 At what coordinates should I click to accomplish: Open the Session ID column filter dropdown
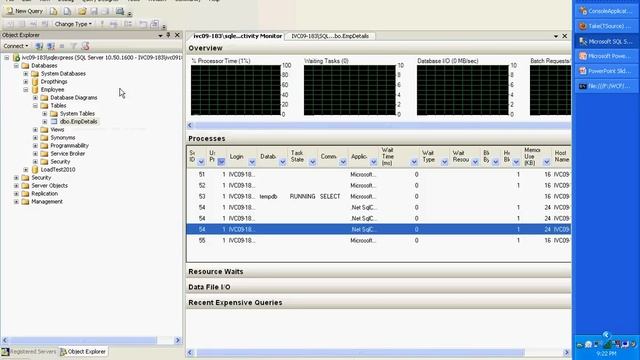(x=201, y=162)
